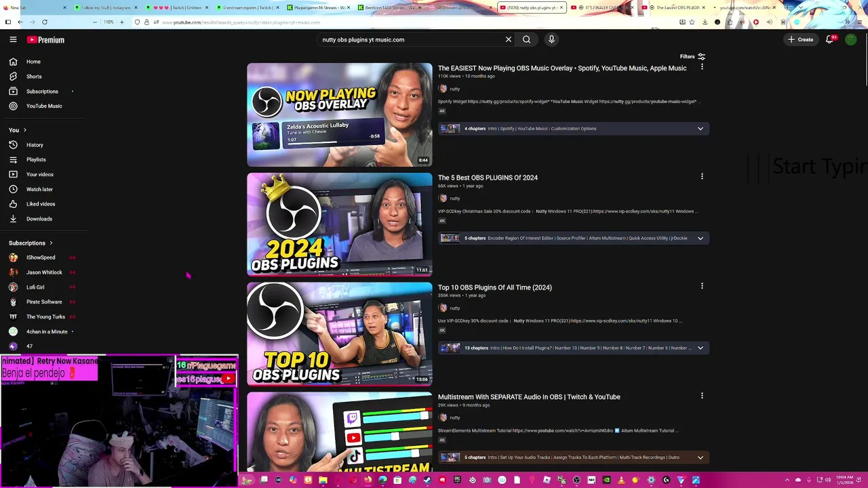Viewport: 868px width, 488px height.
Task: Expand the You section chevron
Action: click(x=25, y=130)
